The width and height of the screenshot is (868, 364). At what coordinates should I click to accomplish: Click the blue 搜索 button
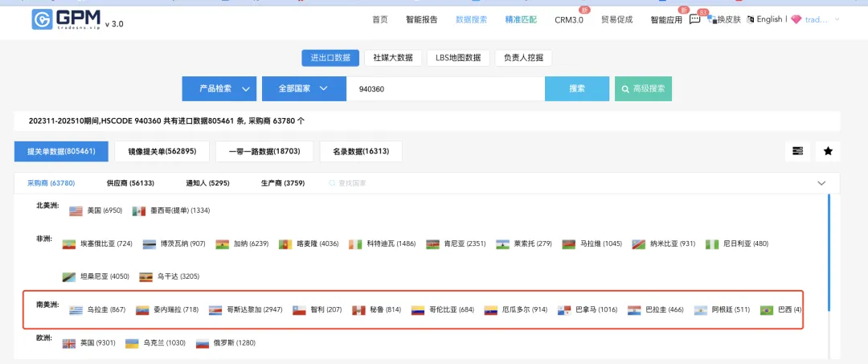577,88
